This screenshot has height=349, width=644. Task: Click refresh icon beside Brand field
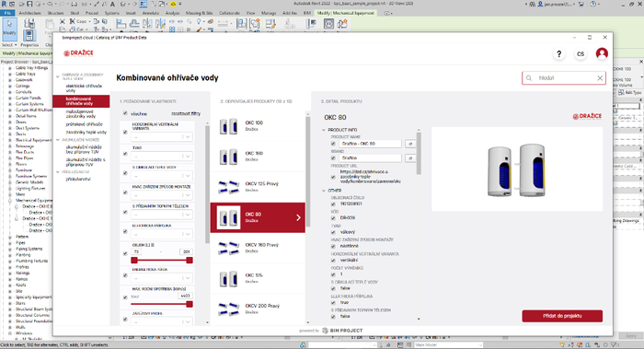410,157
